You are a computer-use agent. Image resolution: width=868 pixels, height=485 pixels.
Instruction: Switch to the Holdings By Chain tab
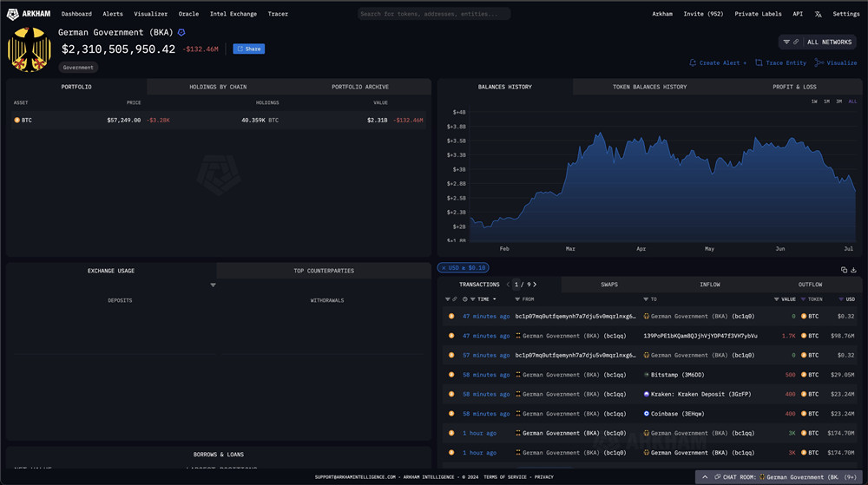pyautogui.click(x=218, y=87)
